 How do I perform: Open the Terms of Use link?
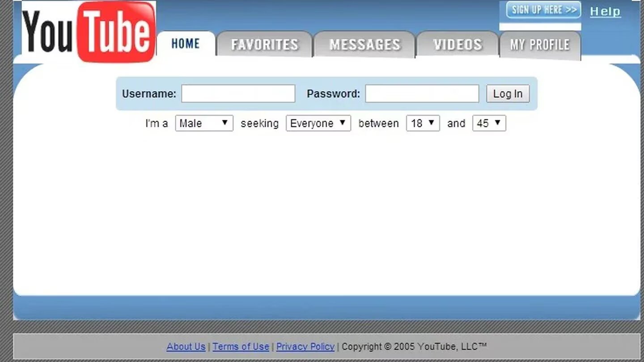(x=241, y=346)
